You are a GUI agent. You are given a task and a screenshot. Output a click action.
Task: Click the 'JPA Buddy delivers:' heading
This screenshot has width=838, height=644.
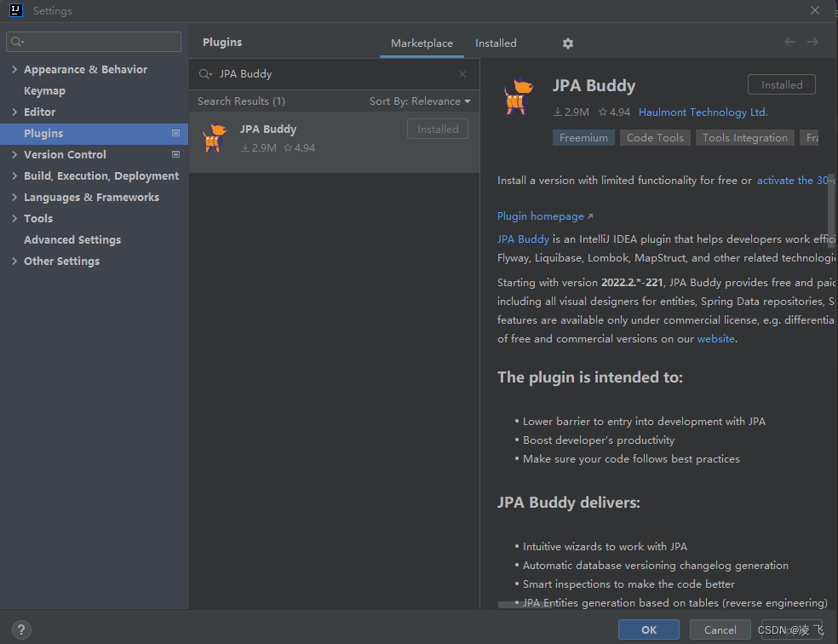(569, 503)
